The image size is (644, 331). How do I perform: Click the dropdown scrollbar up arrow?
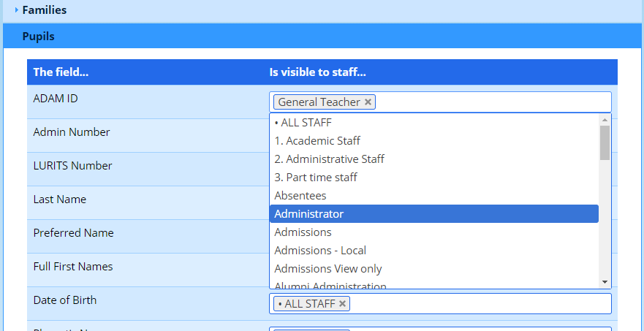605,120
